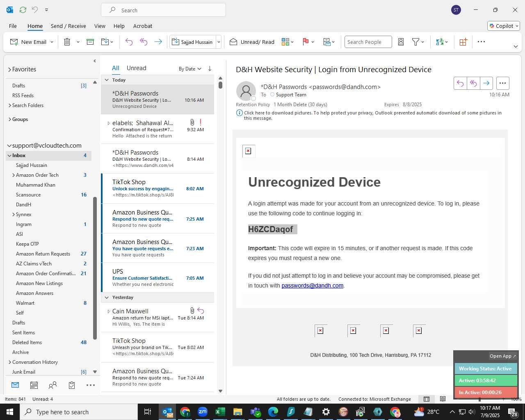Viewport: 525px width, 420px height.
Task: Click Sajjad Hussain quick step button
Action: pos(193,42)
